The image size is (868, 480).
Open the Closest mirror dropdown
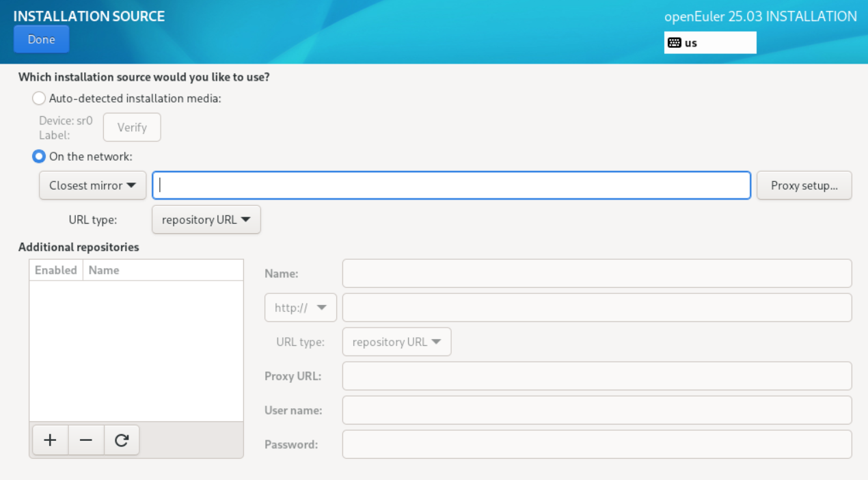(x=92, y=185)
